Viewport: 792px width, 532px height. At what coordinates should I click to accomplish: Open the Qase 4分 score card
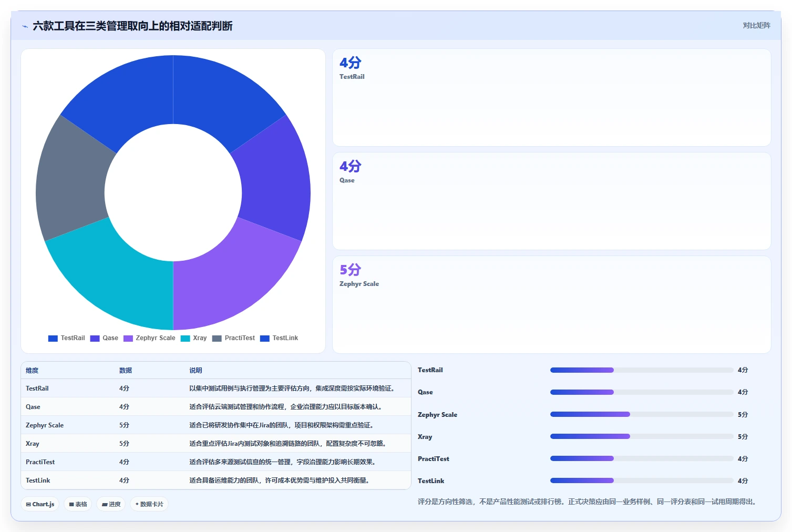pos(552,201)
